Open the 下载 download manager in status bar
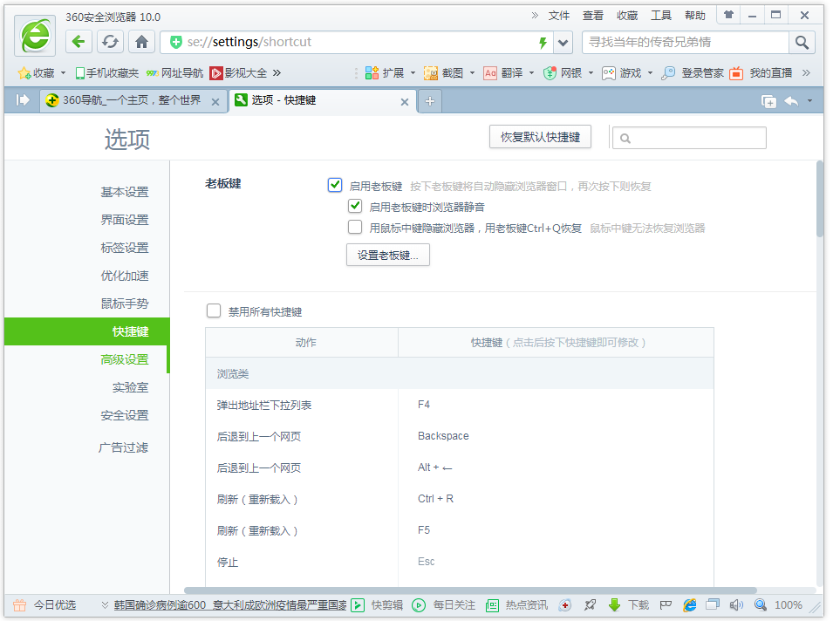The image size is (840, 621). (629, 604)
